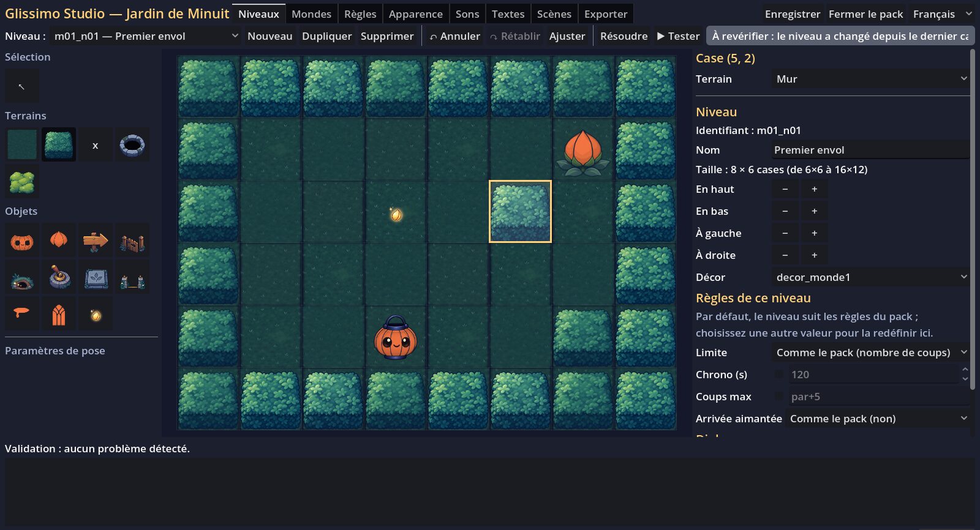This screenshot has height=530, width=980.
Task: Switch to the Mondes tab
Action: (x=311, y=14)
